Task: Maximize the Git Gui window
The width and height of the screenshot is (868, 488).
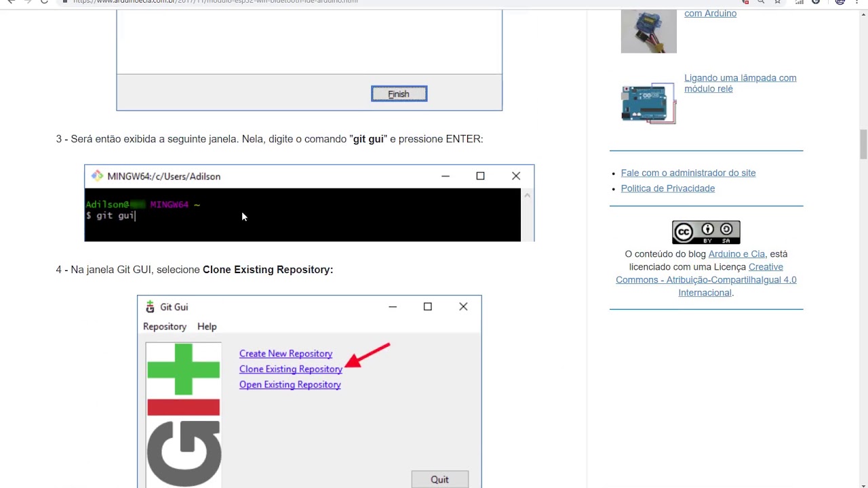Action: 428,307
